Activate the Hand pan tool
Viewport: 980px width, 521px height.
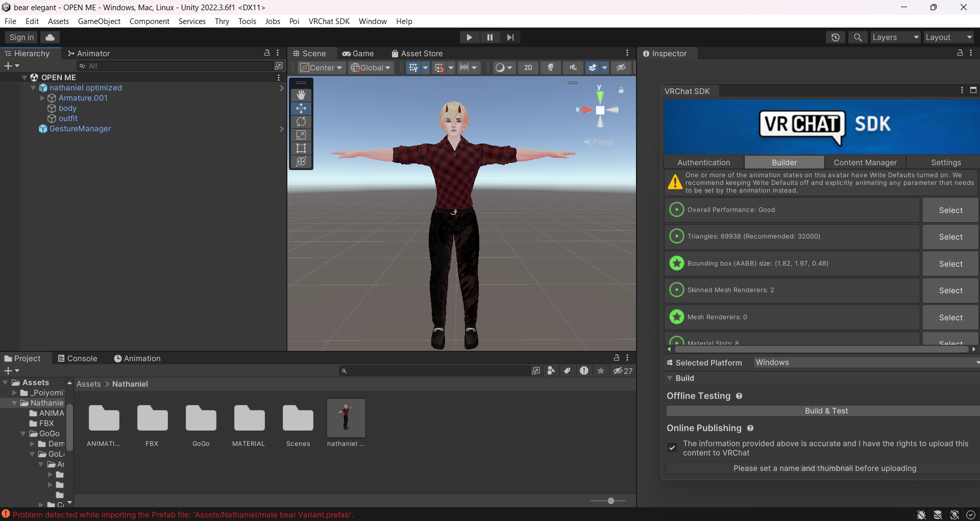(301, 94)
